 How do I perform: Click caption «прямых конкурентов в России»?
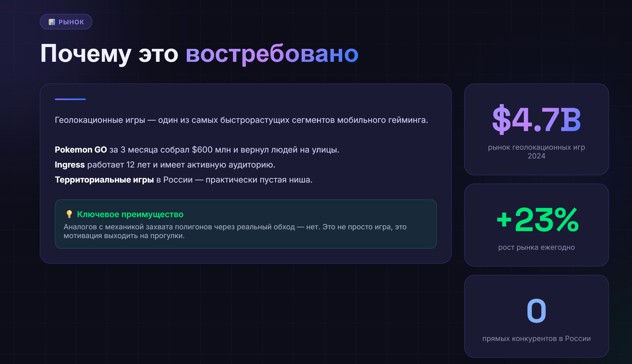pos(536,339)
